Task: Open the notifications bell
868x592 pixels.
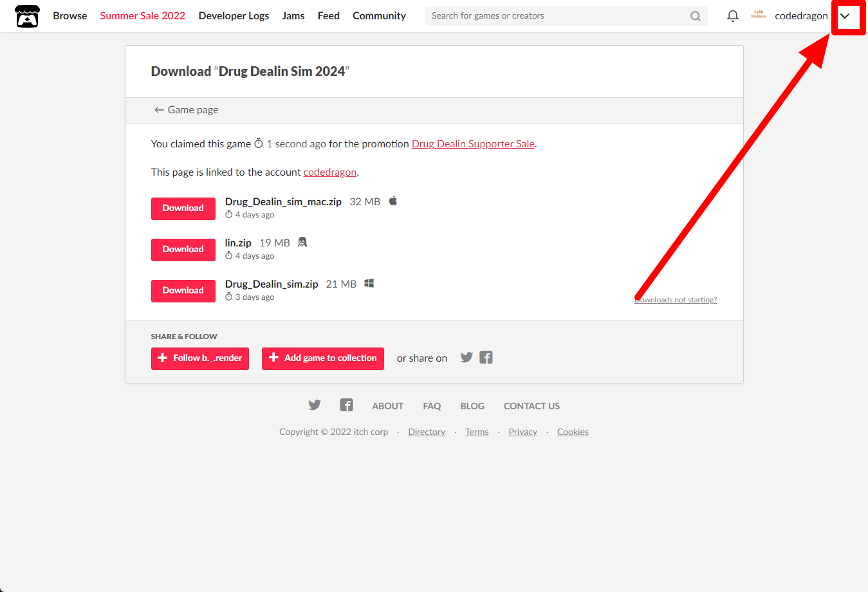Action: pyautogui.click(x=732, y=16)
